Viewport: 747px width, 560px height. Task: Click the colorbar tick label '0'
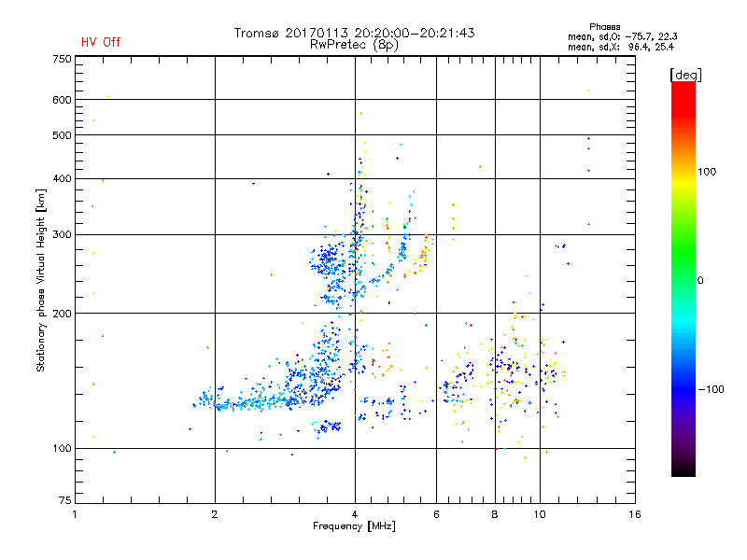700,281
